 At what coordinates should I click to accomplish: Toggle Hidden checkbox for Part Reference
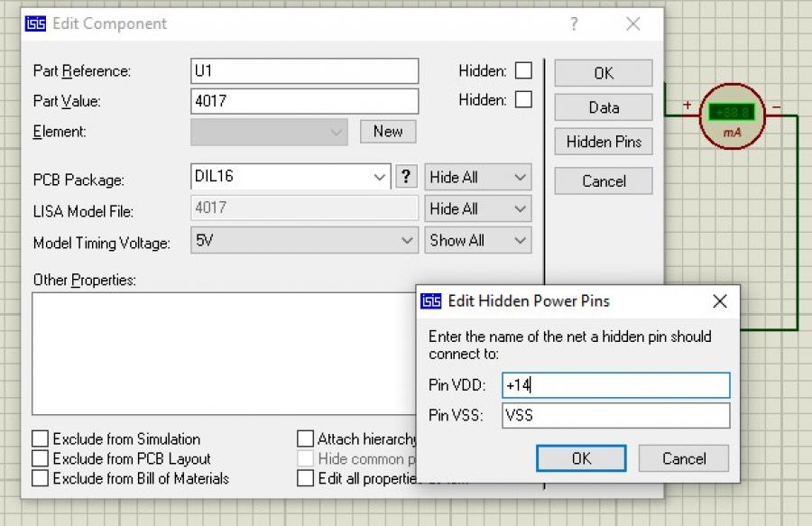(523, 70)
